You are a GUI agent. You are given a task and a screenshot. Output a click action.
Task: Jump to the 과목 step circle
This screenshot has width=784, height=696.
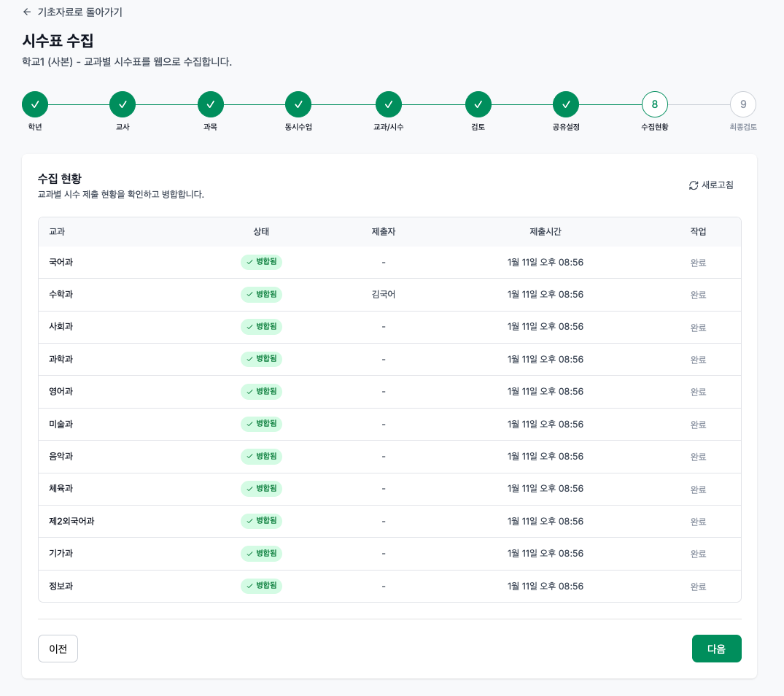coord(210,104)
